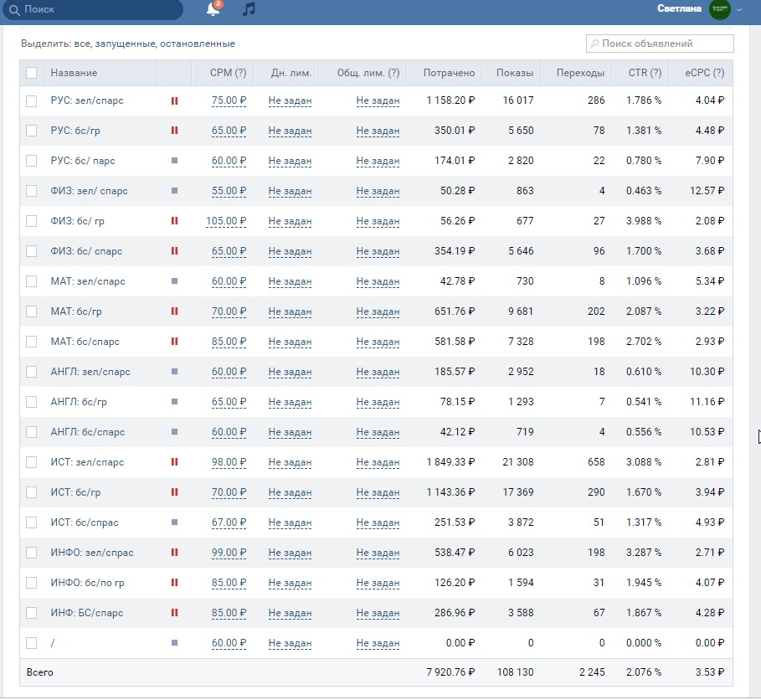The image size is (761, 700).
Task: Open the ad named ИНФО: бс/по гр
Action: (x=87, y=583)
